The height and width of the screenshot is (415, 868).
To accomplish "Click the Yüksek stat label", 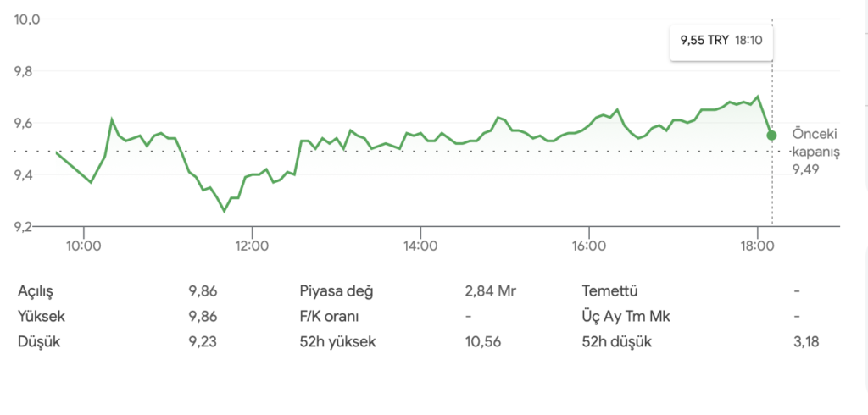I will click(42, 317).
